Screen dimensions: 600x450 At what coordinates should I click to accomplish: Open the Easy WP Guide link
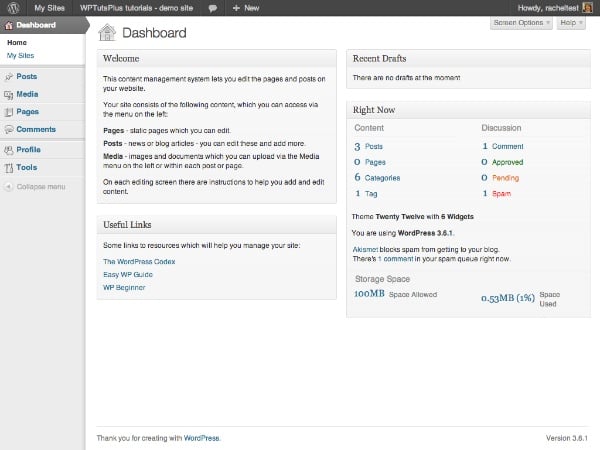[x=128, y=274]
